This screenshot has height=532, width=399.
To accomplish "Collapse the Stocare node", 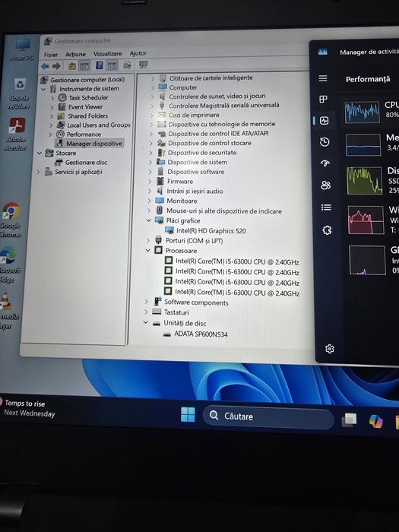I will point(40,154).
